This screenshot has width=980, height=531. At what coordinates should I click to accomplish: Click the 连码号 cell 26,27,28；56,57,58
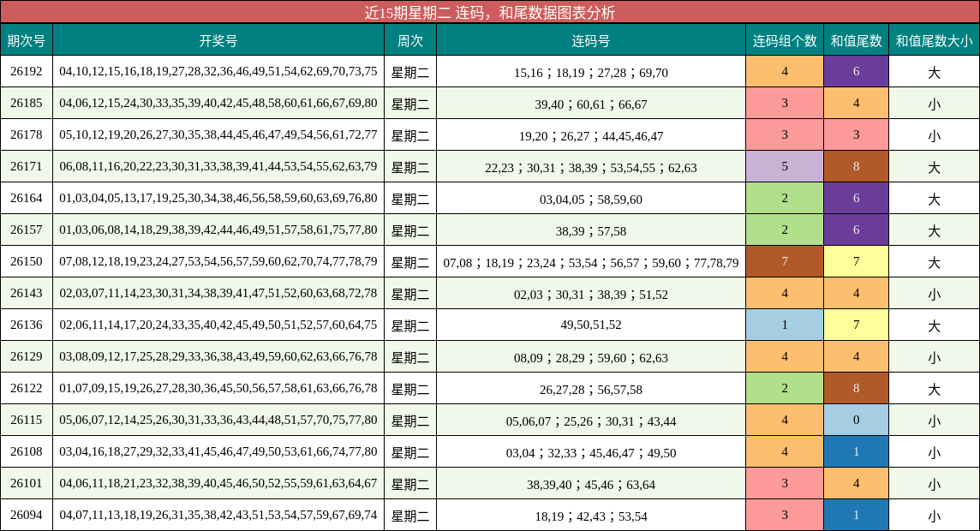pyautogui.click(x=590, y=390)
